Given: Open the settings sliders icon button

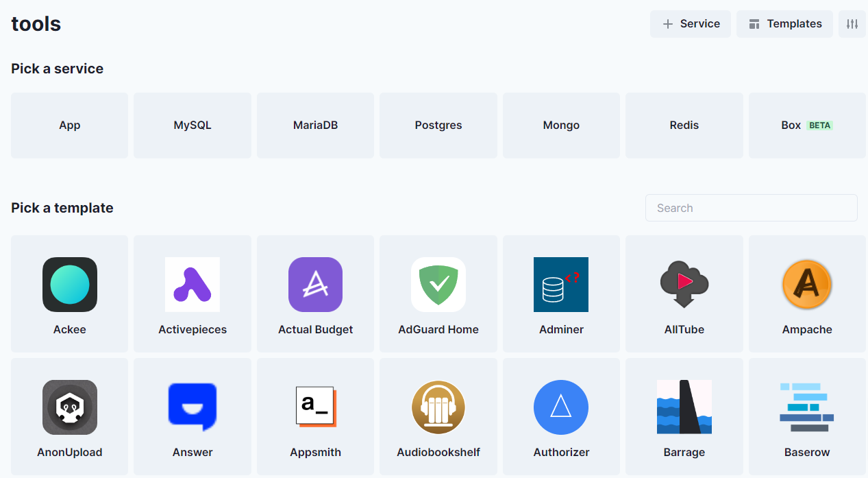Looking at the screenshot, I should point(852,24).
